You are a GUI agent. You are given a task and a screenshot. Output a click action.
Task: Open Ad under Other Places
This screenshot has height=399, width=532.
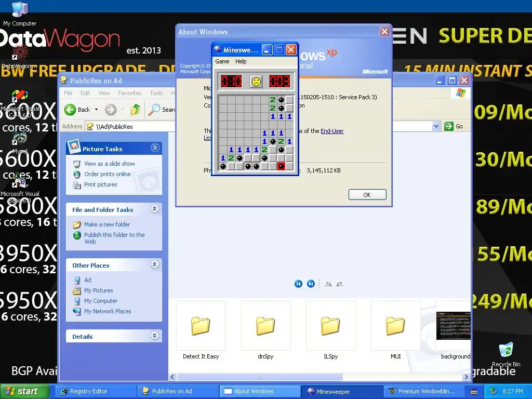[87, 280]
